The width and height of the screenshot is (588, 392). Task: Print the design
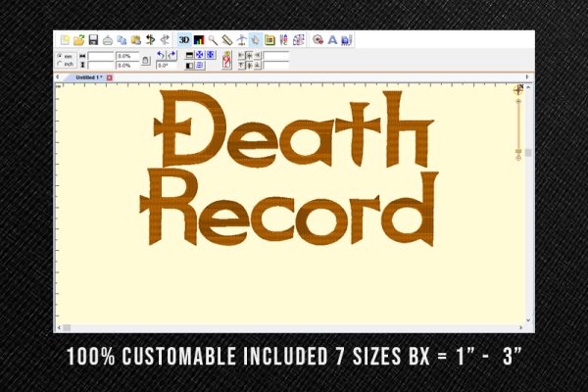[x=108, y=40]
